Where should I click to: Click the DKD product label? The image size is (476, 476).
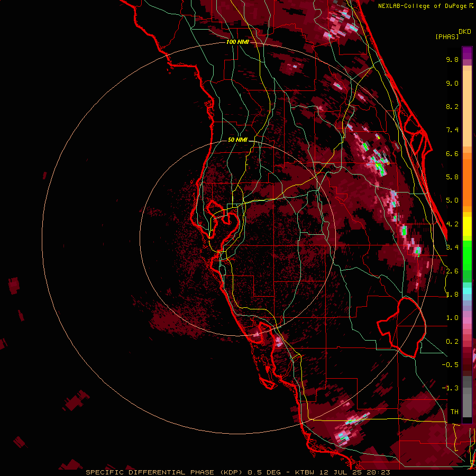465,32
